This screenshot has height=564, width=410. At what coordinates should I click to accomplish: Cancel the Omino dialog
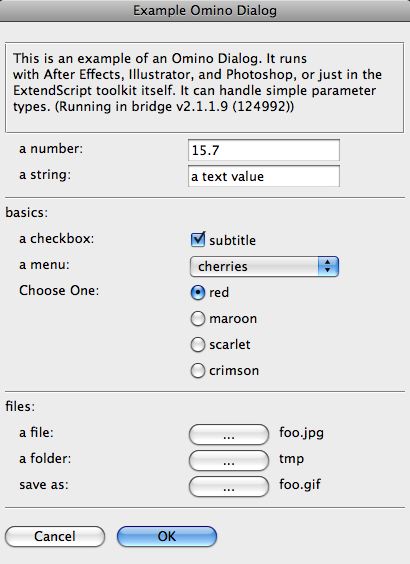coord(55,537)
